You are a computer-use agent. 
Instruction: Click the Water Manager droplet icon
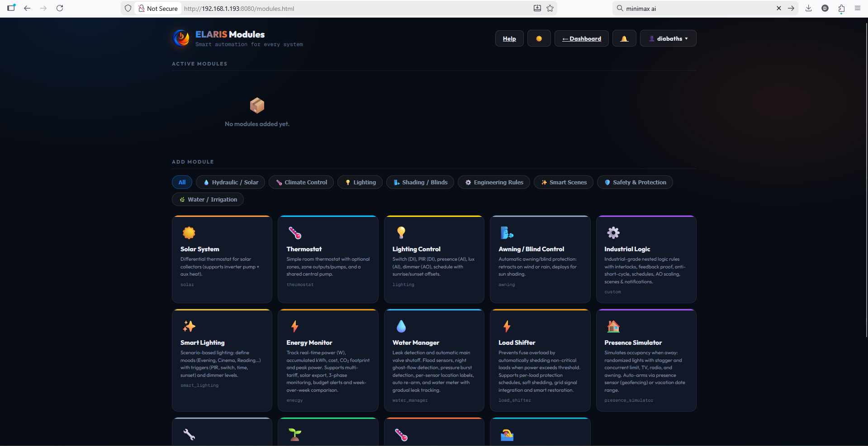point(401,326)
